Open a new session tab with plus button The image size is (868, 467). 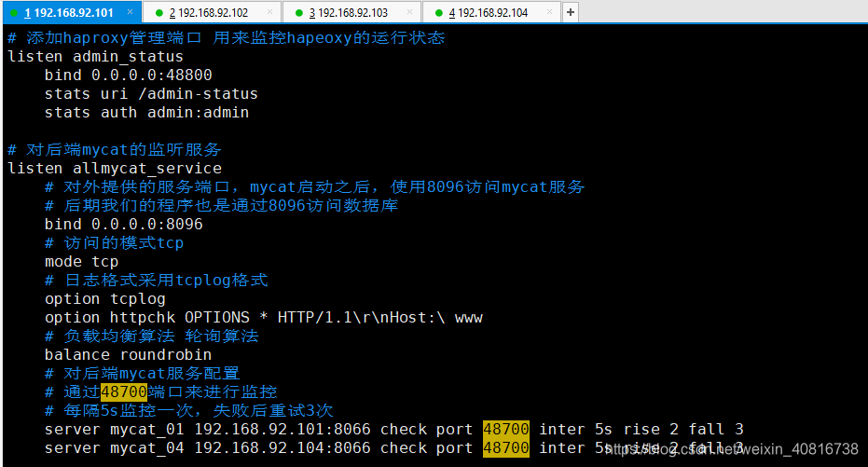pyautogui.click(x=571, y=12)
